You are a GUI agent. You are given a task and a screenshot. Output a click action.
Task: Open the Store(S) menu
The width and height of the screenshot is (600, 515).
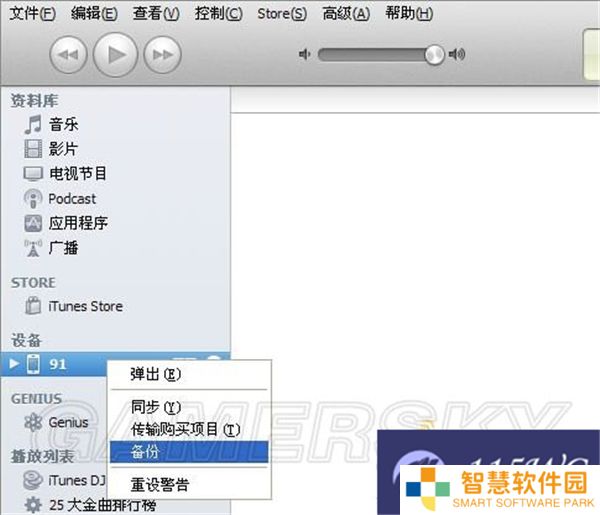pyautogui.click(x=282, y=13)
